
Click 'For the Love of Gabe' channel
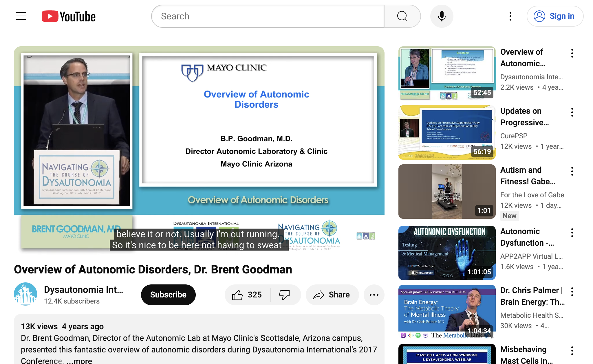point(532,195)
